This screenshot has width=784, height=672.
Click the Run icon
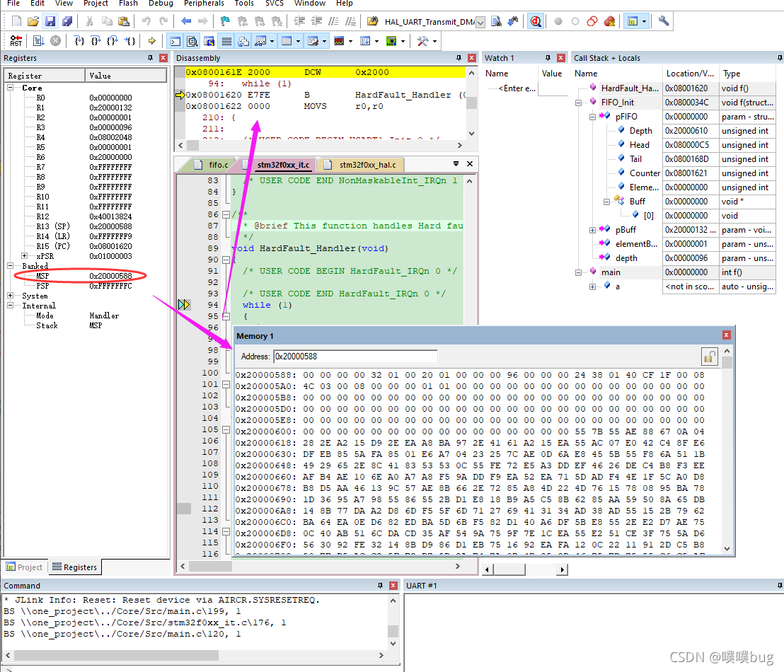[38, 41]
